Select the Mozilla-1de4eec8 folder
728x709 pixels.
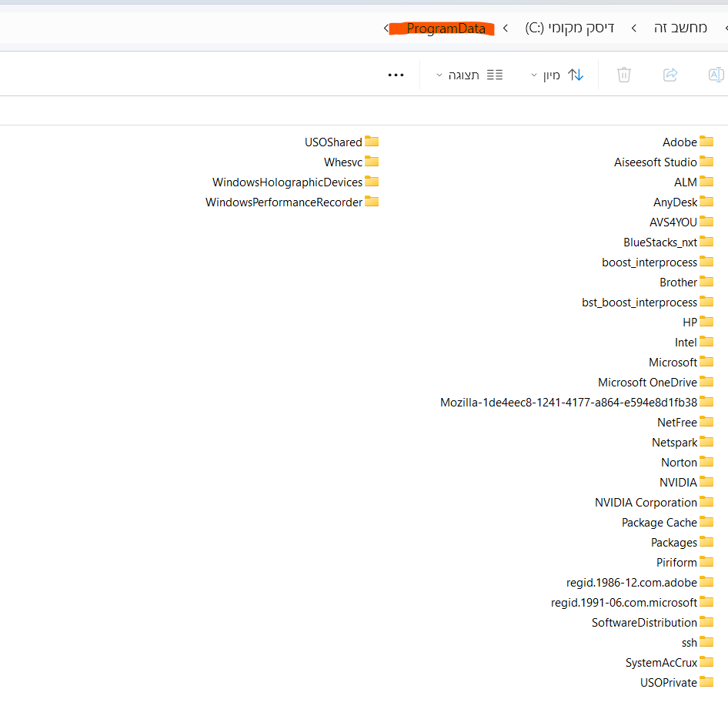569,403
